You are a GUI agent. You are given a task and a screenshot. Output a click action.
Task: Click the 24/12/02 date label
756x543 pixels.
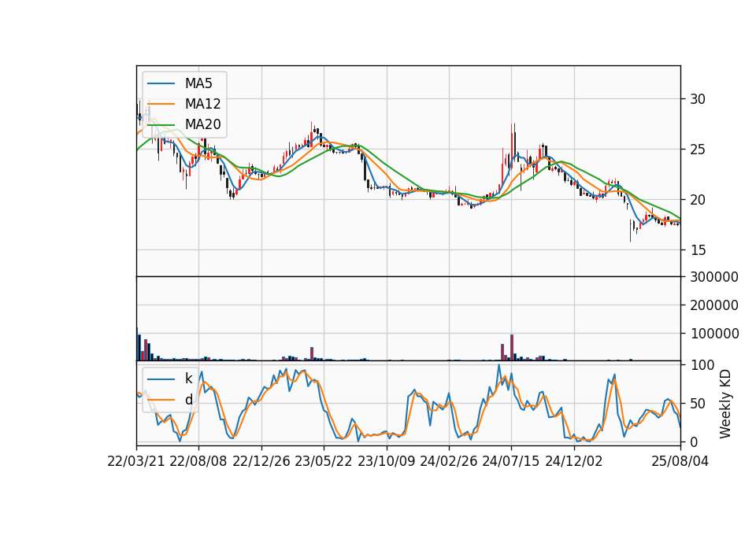click(x=574, y=461)
